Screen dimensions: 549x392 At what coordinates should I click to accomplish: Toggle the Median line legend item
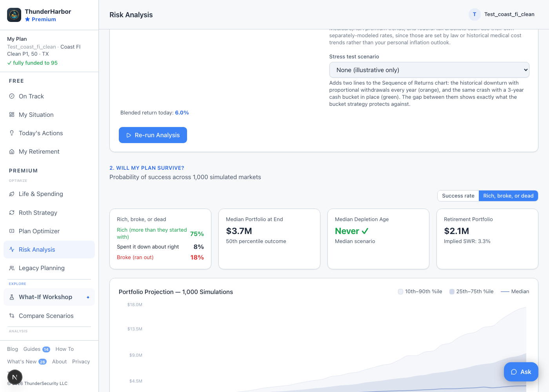coord(515,291)
